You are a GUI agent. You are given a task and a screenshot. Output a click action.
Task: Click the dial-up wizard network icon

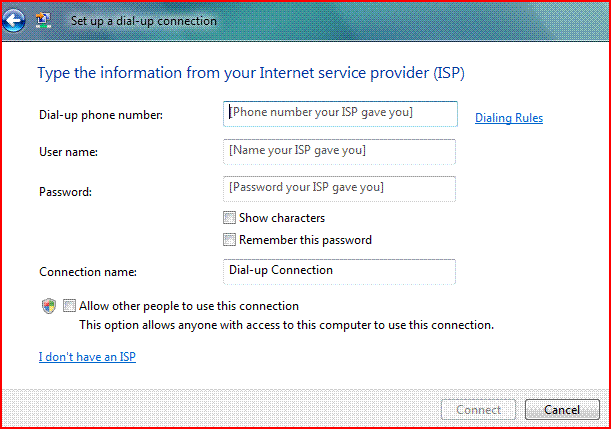pos(43,20)
